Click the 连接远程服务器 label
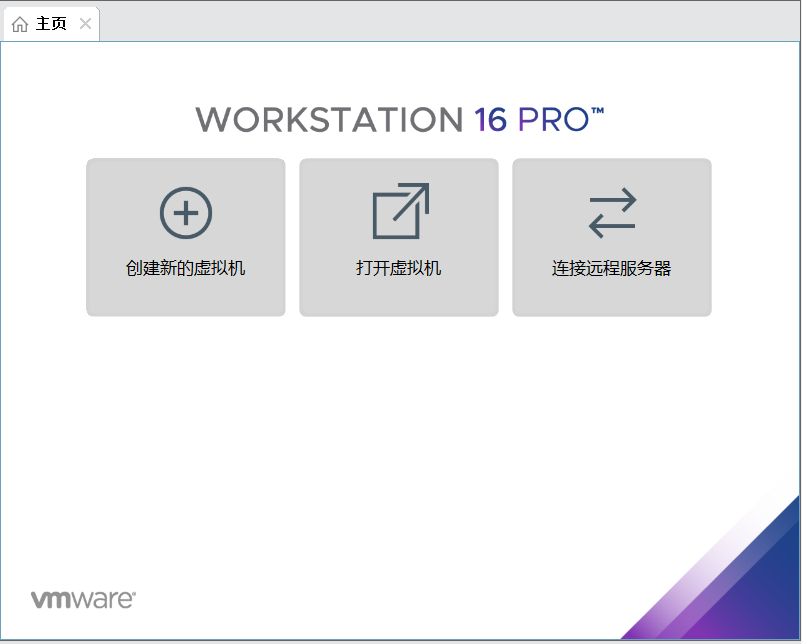This screenshot has width=802, height=644. 612,268
